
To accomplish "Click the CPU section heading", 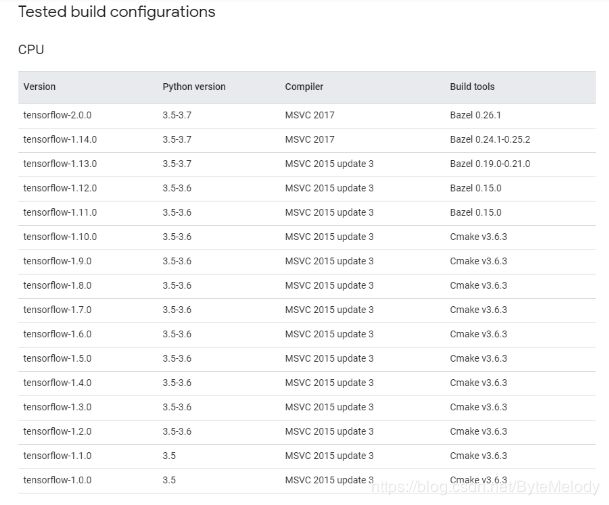I will 31,50.
